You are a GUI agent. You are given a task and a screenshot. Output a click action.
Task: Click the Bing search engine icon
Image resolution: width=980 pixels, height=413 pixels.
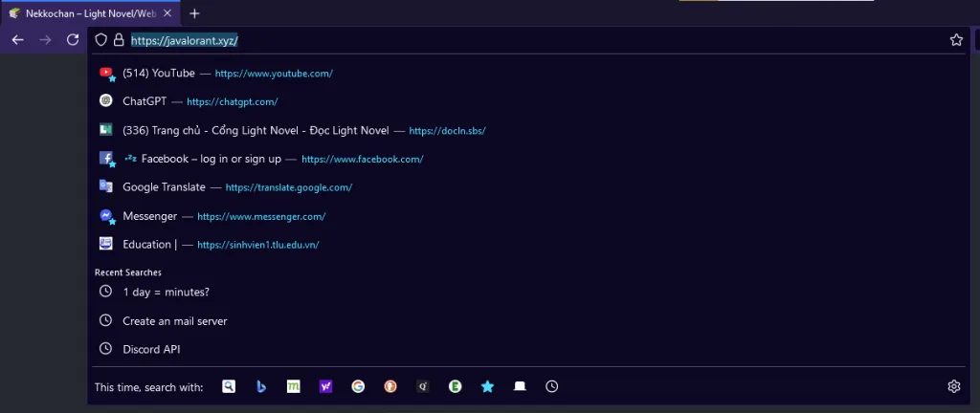(260, 386)
